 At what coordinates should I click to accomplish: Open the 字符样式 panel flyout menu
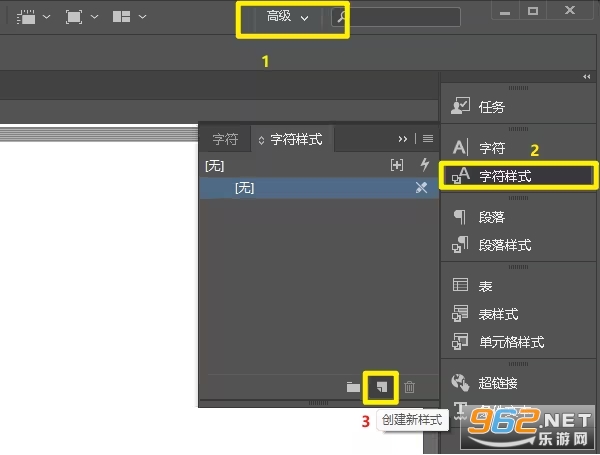tap(428, 139)
